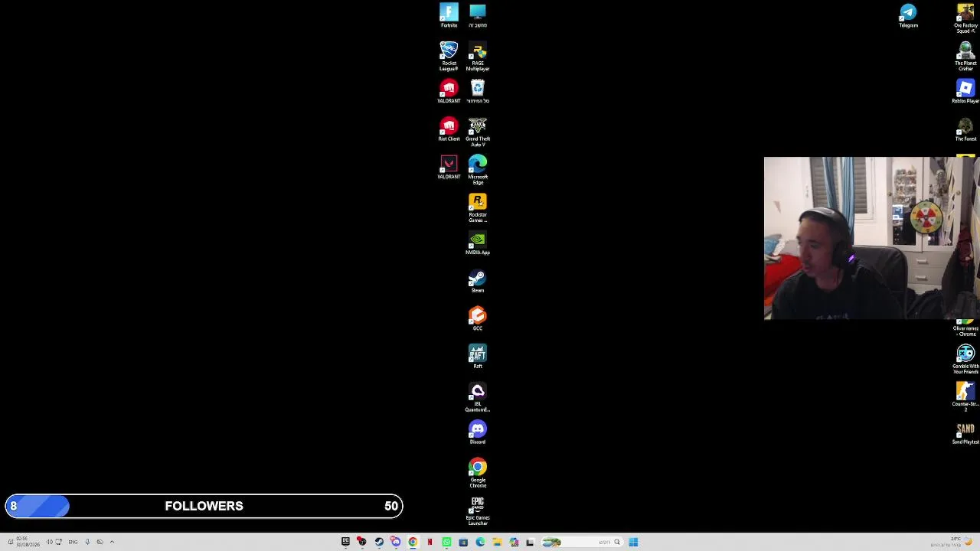Select the Counter-Strike 2 desktop shortcut
The width and height of the screenshot is (980, 551).
(x=965, y=397)
